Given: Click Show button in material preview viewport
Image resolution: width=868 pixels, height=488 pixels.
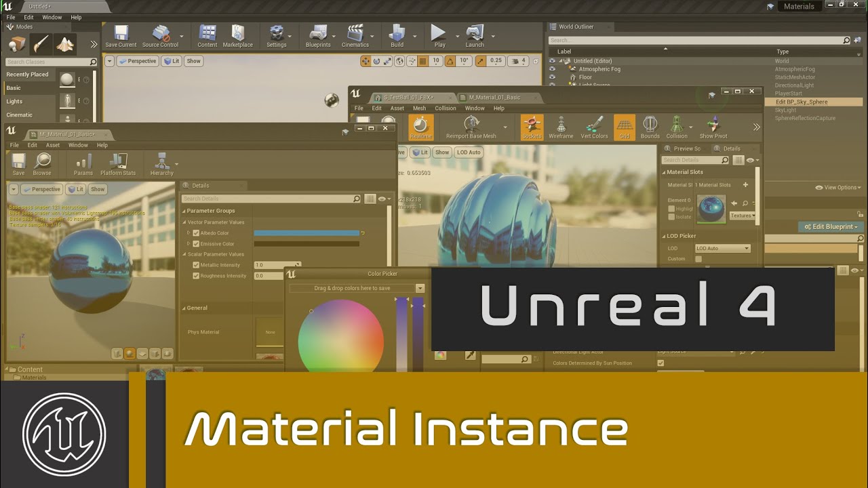Looking at the screenshot, I should pos(98,190).
